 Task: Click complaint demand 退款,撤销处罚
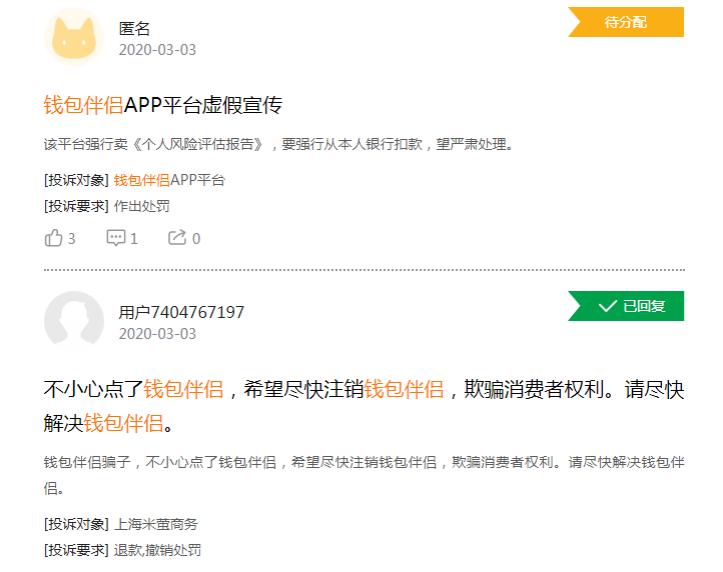(157, 550)
